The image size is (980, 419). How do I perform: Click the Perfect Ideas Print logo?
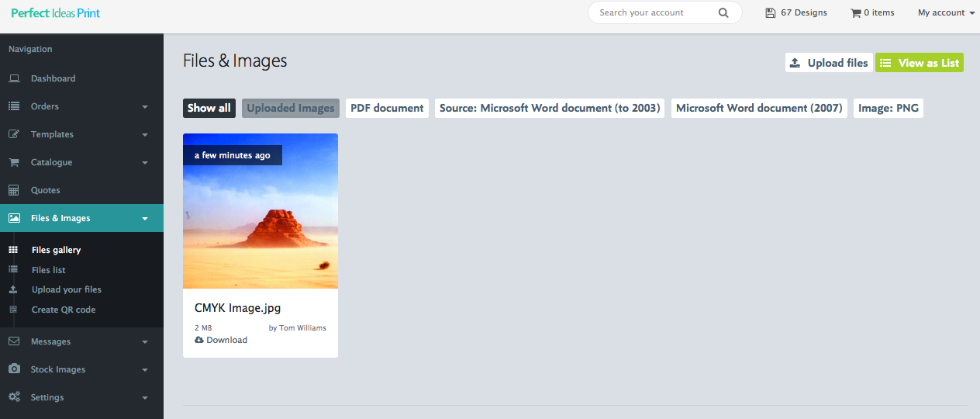(56, 13)
